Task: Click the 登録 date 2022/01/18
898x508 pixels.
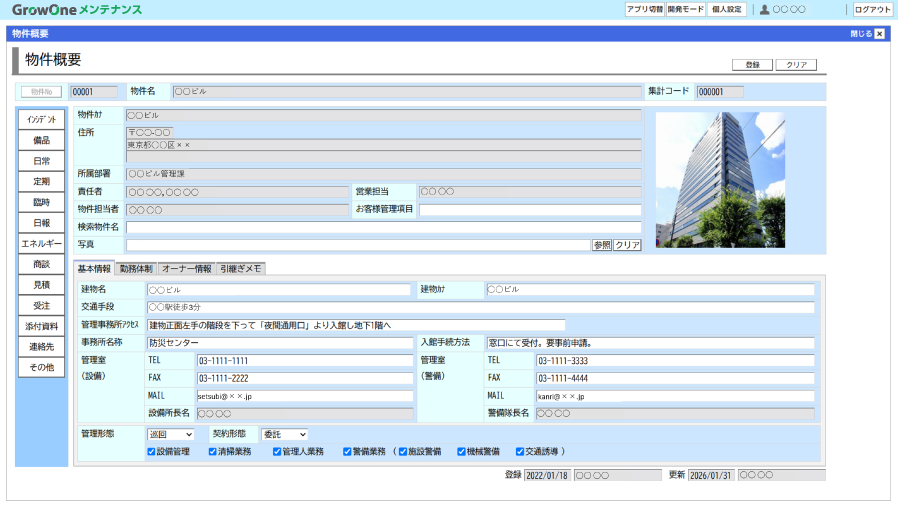Action: coord(548,475)
